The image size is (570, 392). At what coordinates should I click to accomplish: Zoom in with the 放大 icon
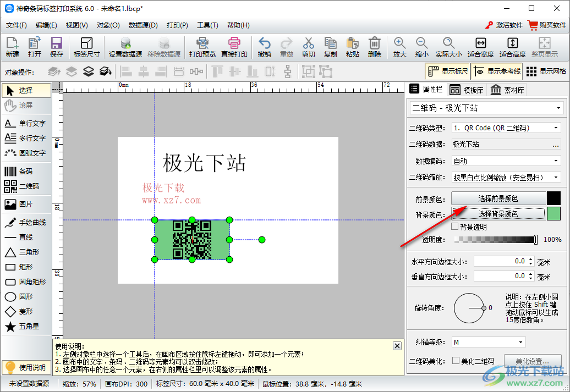399,47
